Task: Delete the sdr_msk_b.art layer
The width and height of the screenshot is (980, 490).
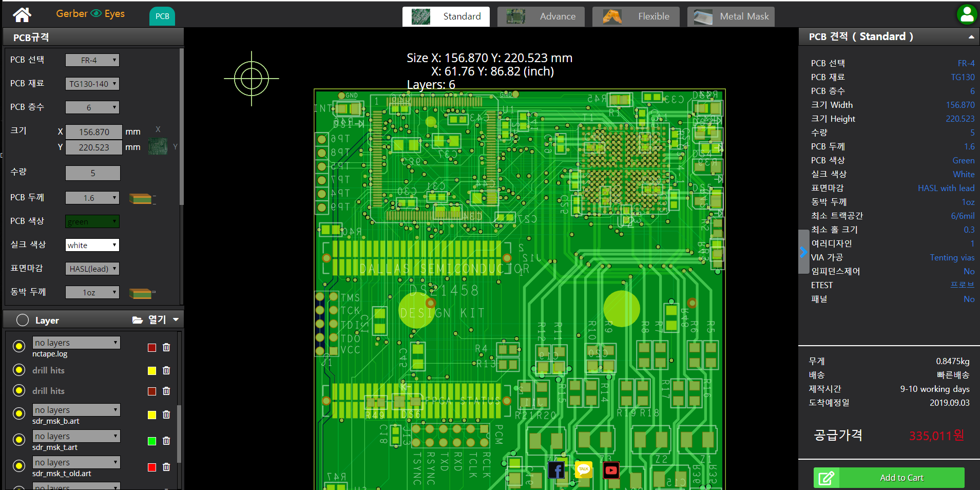Action: tap(166, 414)
